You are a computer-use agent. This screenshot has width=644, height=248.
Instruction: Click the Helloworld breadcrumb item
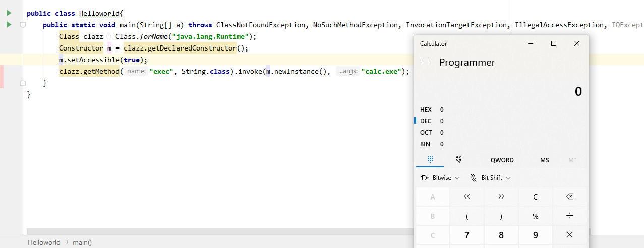[44, 242]
